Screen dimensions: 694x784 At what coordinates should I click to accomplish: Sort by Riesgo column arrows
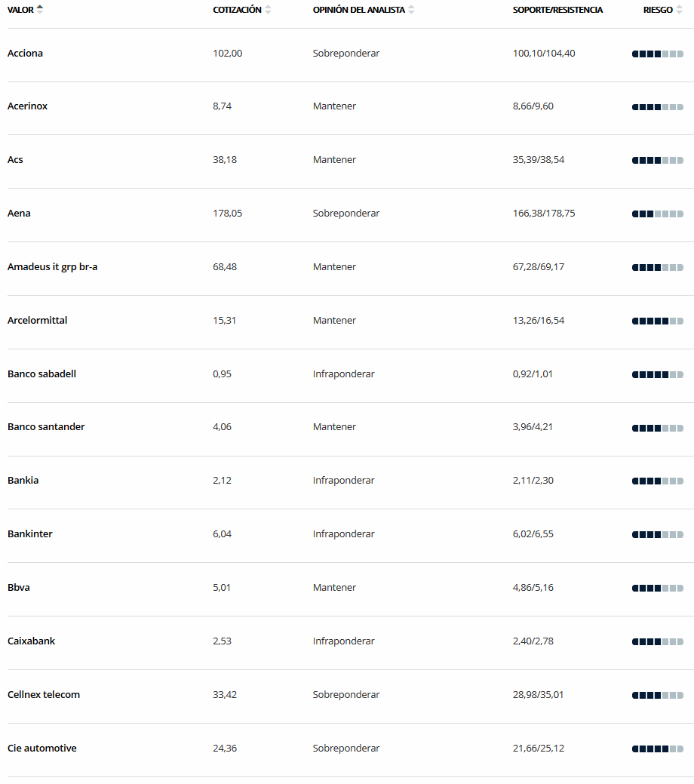pos(679,10)
